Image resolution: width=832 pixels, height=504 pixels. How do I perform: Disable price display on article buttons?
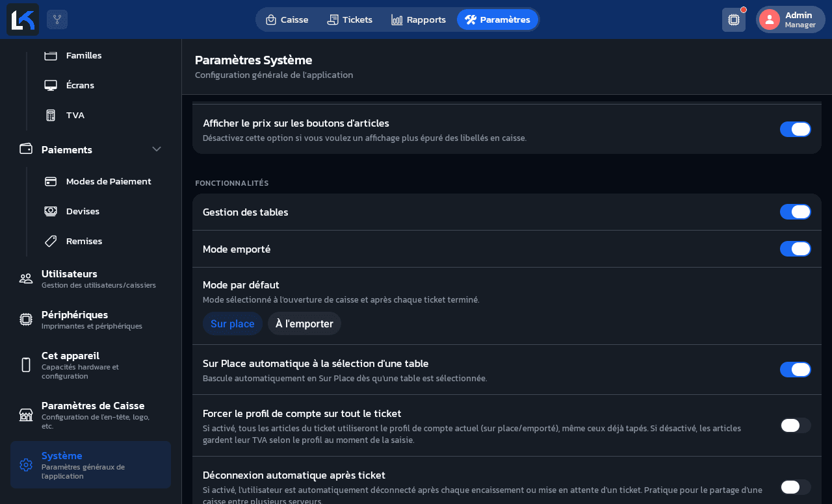point(796,129)
